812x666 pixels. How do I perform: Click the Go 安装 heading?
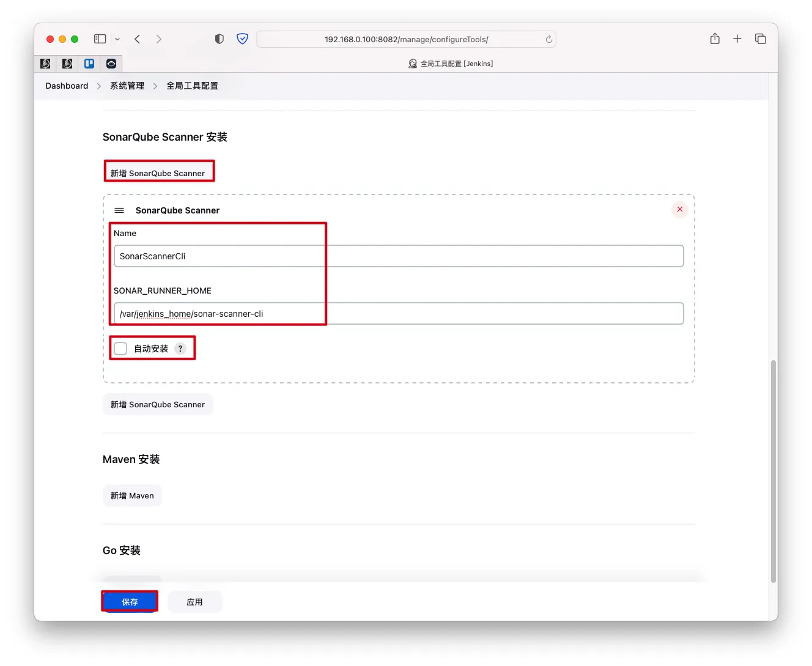point(122,550)
